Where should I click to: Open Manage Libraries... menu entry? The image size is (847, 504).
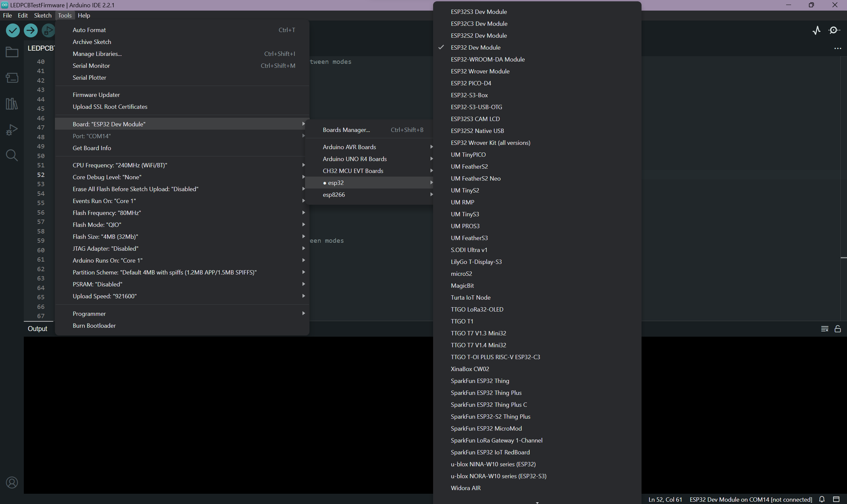[182, 54]
